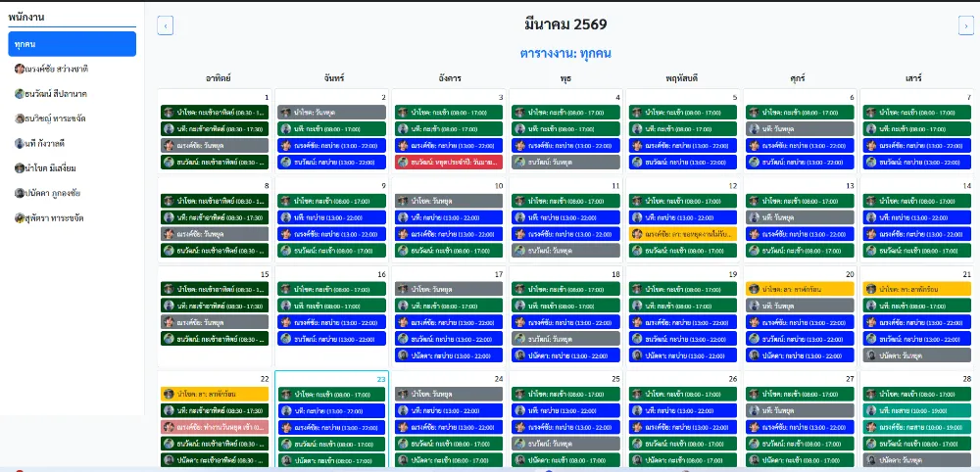980x472 pixels.
Task: Open ปปัคคา's gray วันหยุด event on day 21
Action: tap(917, 355)
